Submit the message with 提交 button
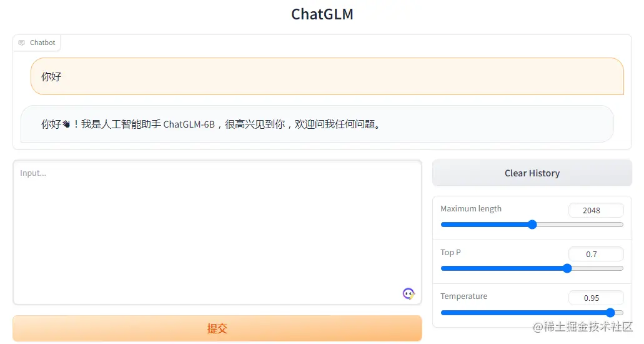The height and width of the screenshot is (344, 644). (217, 328)
